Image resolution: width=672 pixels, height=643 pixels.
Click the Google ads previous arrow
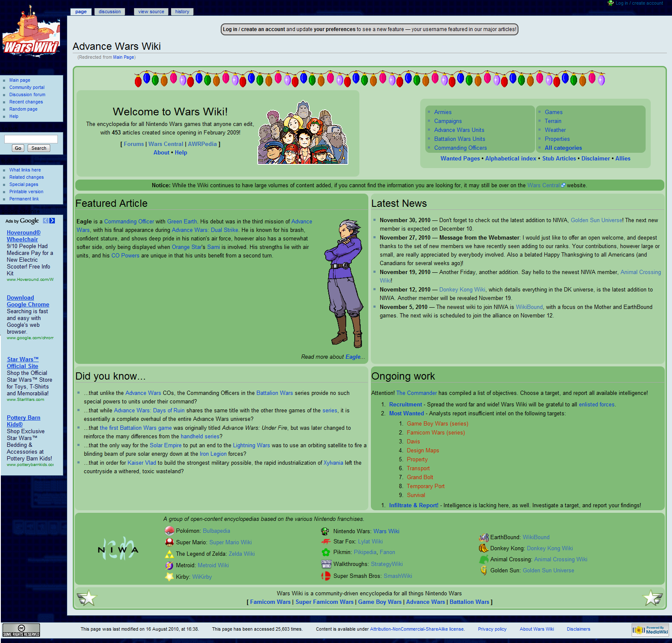point(46,220)
